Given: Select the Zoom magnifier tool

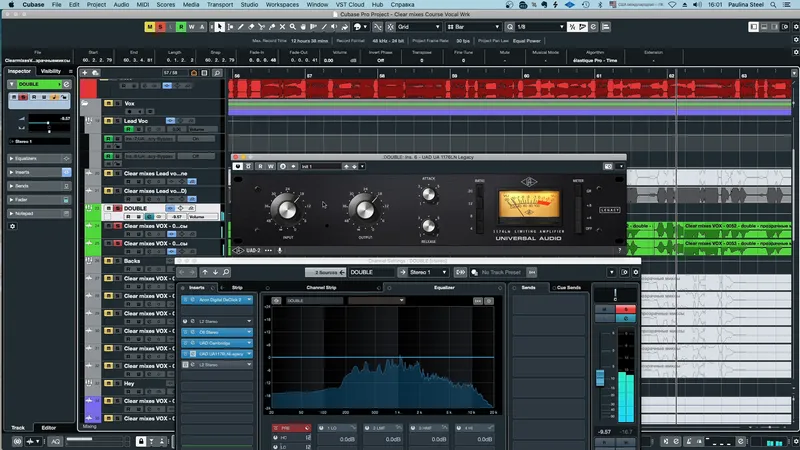Looking at the screenshot, I should pyautogui.click(x=292, y=27).
